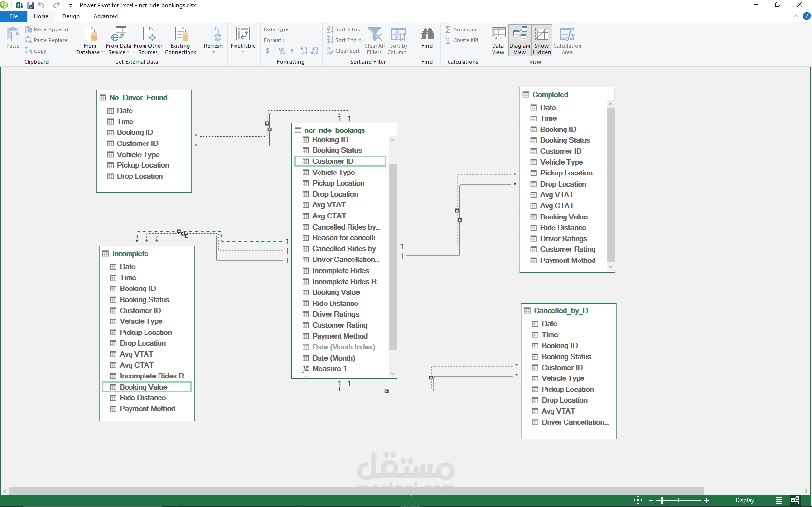Click the Create KPI button
812x507 pixels.
click(462, 40)
